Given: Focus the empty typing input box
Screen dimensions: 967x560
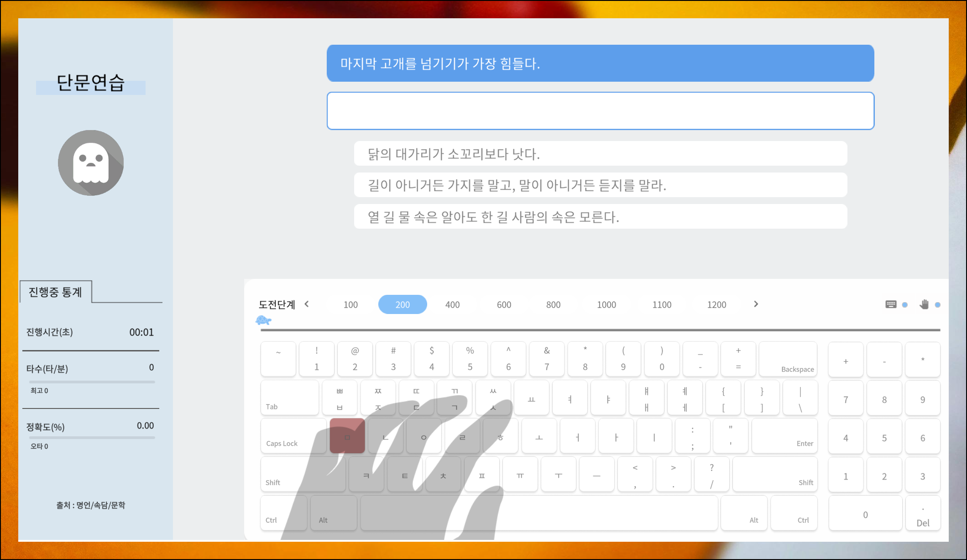Looking at the screenshot, I should [x=600, y=111].
